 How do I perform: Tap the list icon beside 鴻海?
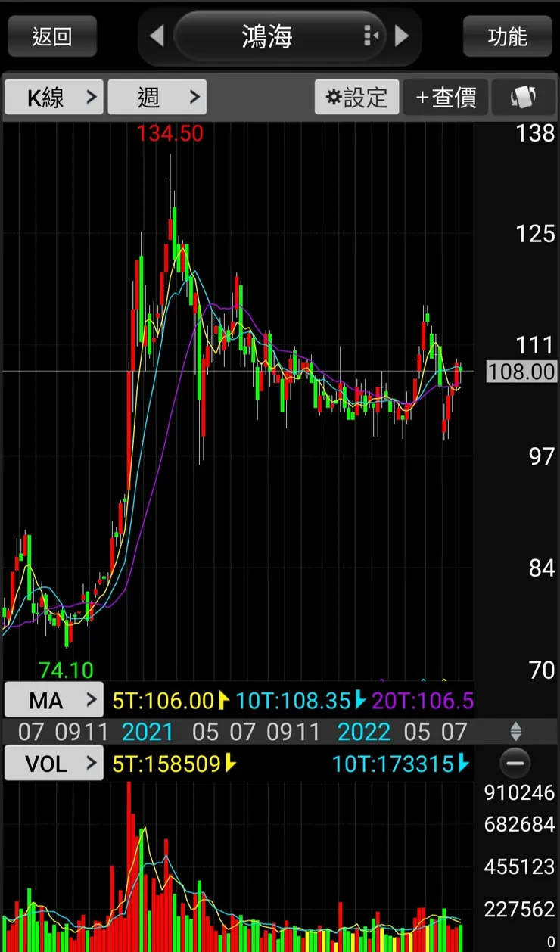tap(371, 36)
